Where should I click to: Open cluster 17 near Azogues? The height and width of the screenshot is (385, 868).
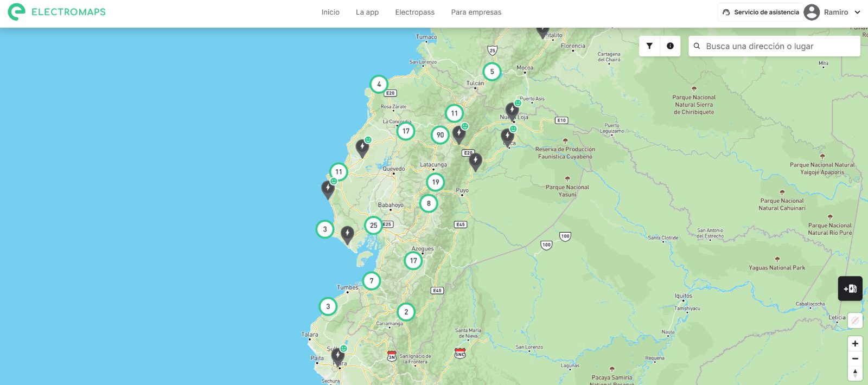click(x=413, y=260)
